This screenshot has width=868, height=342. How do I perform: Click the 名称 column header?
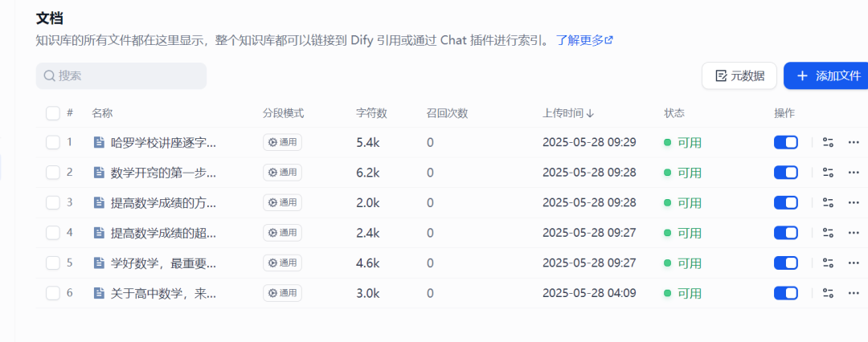(x=102, y=113)
